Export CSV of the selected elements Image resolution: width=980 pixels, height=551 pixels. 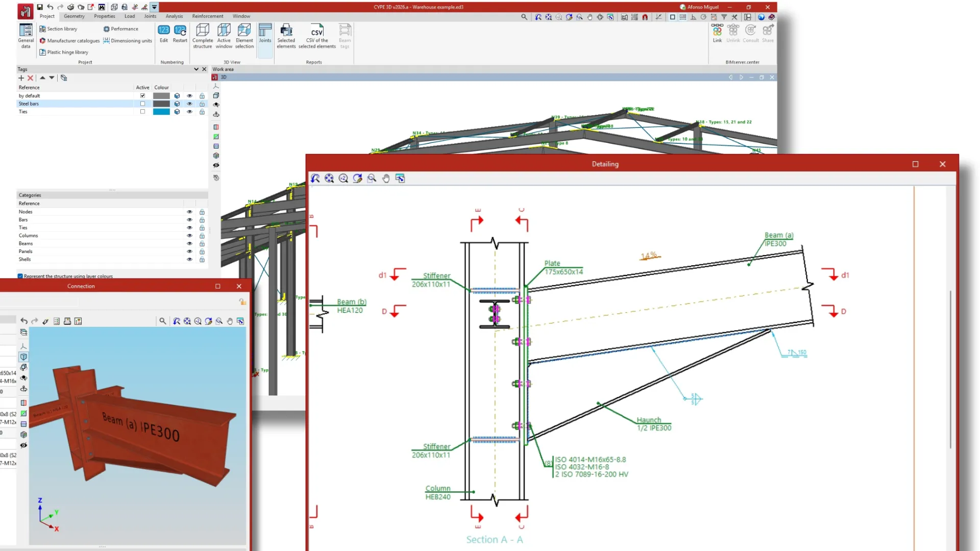(317, 36)
